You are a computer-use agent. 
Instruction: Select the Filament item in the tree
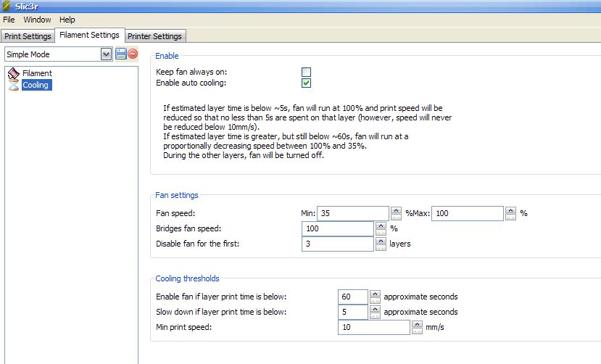tap(37, 73)
